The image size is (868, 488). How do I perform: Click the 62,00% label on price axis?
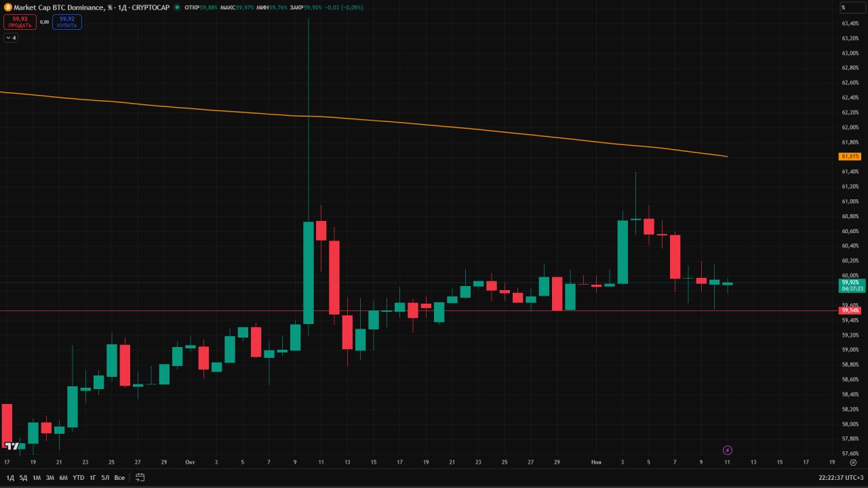(x=850, y=127)
